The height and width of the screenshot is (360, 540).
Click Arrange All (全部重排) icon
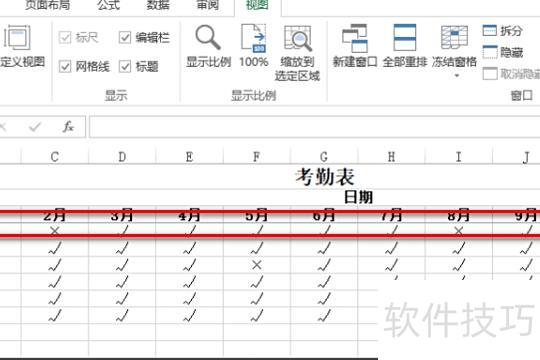[405, 37]
